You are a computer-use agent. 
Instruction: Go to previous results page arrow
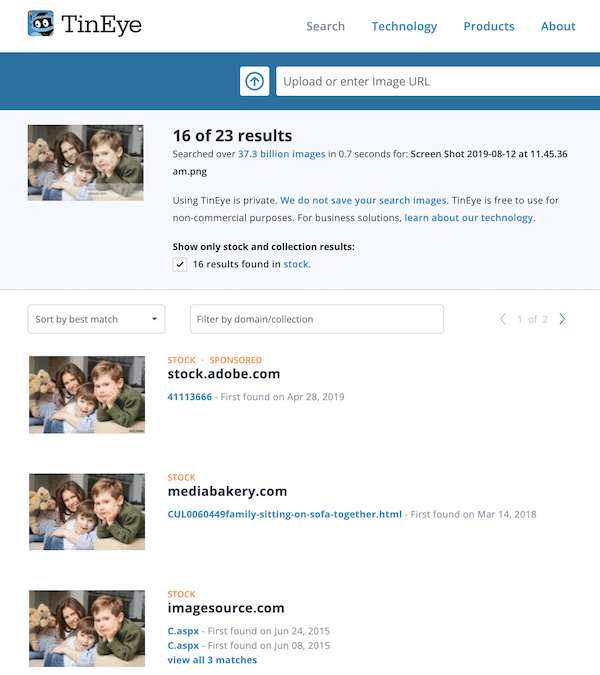503,319
